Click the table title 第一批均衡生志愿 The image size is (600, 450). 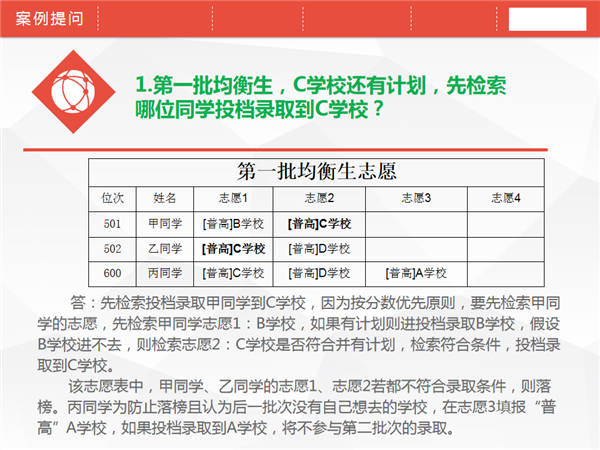pos(316,171)
